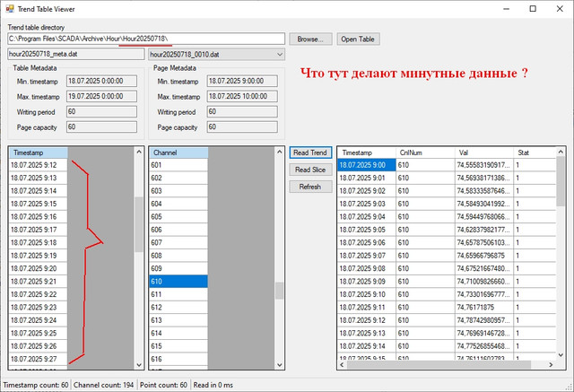
Task: Click result table horizontal scroll right arrow
Action: (x=551, y=364)
